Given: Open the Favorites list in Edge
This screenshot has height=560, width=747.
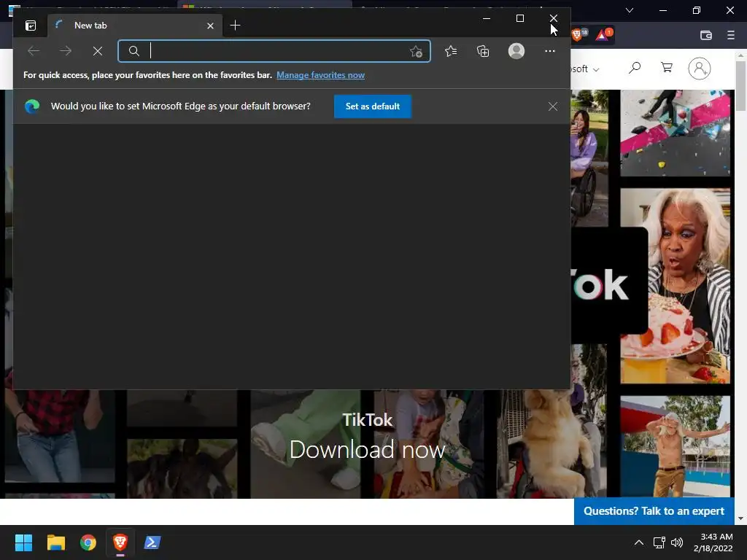Looking at the screenshot, I should click(451, 51).
